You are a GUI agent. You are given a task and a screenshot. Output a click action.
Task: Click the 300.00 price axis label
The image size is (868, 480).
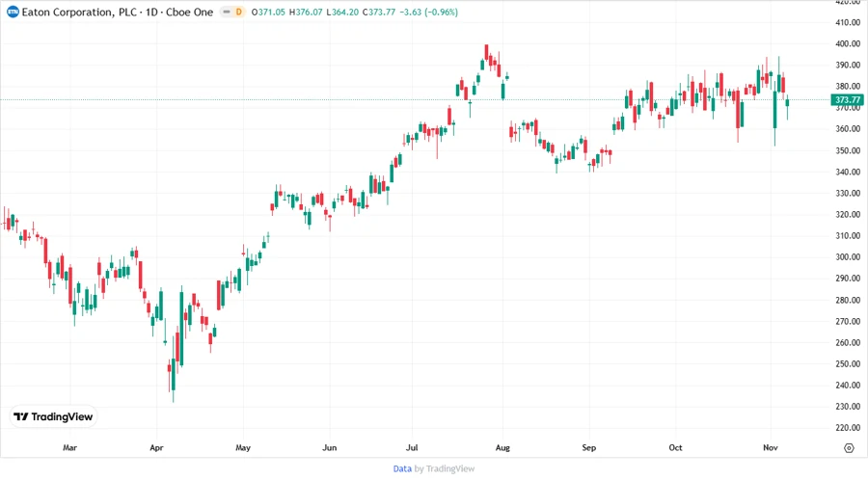848,257
